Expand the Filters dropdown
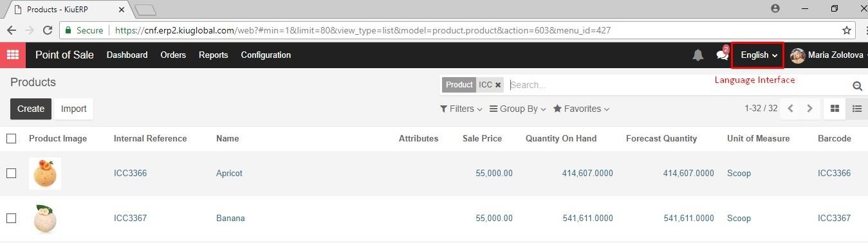This screenshot has height=243, width=868. pos(461,109)
